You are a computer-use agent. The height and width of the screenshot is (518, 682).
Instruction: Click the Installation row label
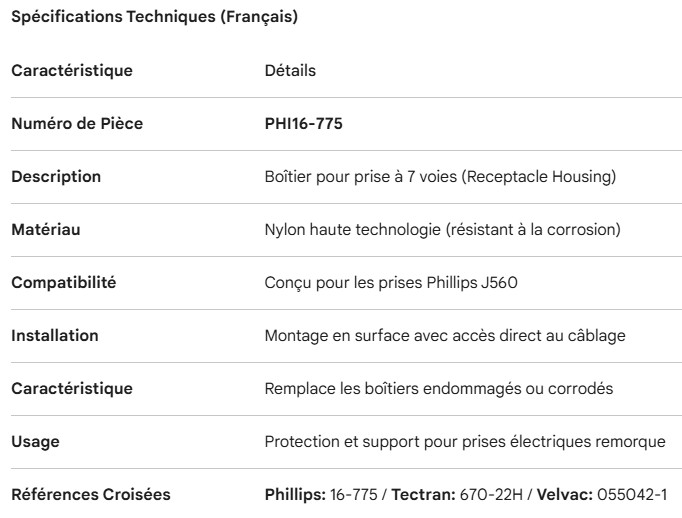coord(55,336)
